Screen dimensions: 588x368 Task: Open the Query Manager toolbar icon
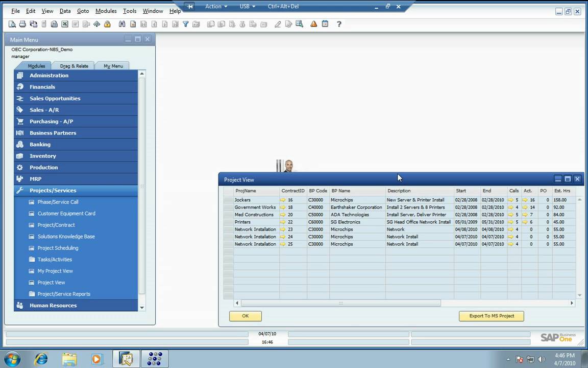[x=299, y=24]
